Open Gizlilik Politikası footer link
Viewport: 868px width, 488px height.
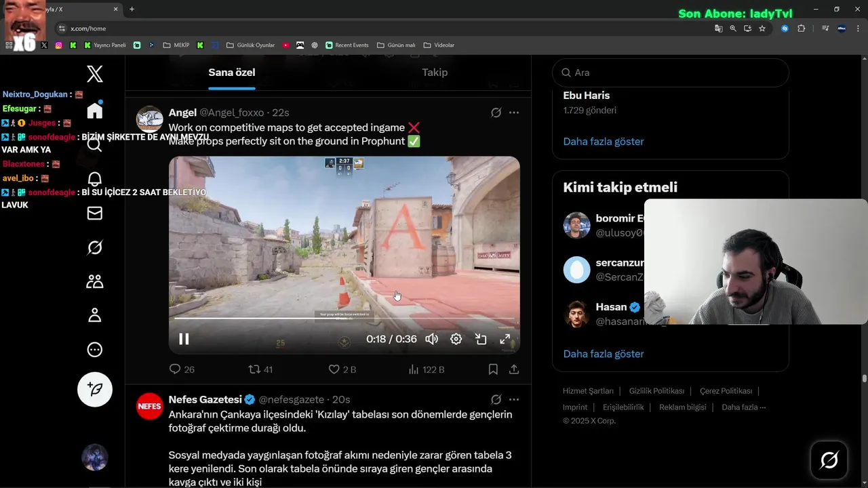point(656,391)
